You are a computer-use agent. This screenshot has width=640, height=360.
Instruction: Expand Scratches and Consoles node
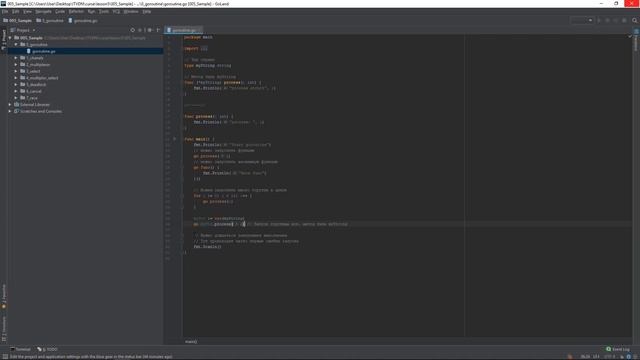(x=10, y=111)
